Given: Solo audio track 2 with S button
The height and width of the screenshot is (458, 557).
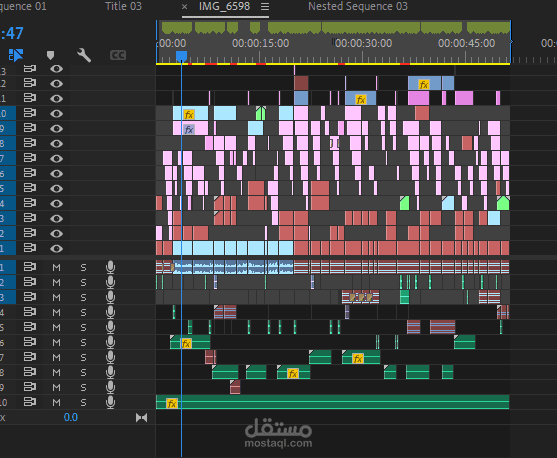Looking at the screenshot, I should tap(83, 282).
